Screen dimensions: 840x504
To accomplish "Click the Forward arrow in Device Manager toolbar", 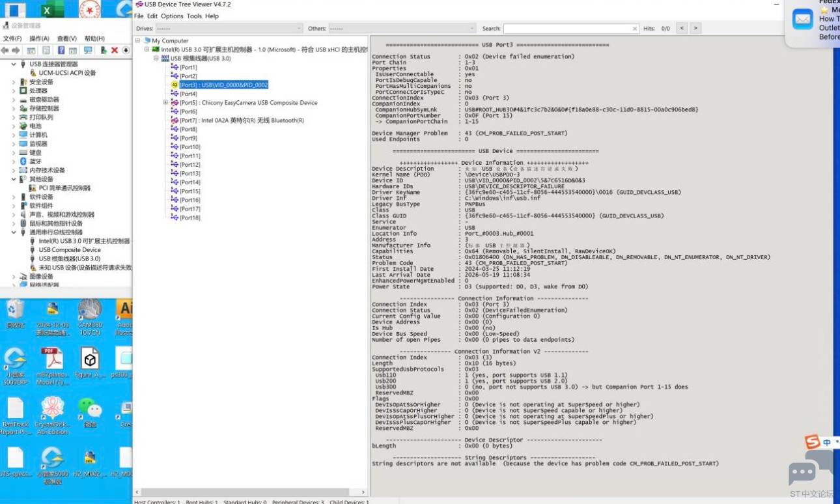I will point(15,50).
